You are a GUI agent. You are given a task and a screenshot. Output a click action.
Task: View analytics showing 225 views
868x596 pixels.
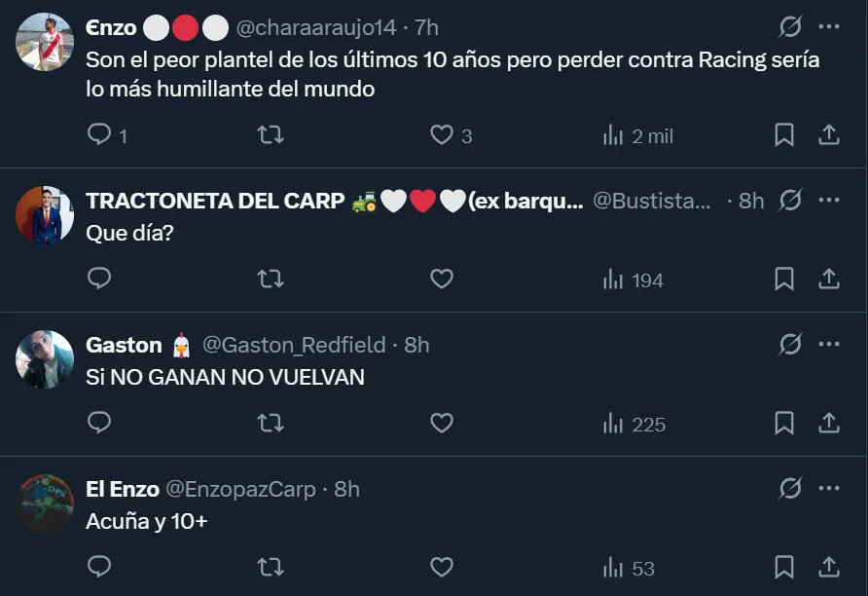[633, 424]
